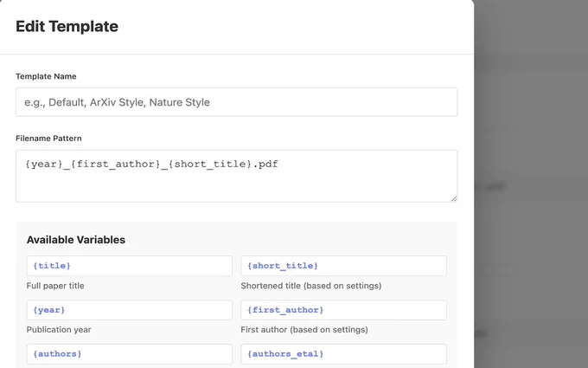Click the 'Full paper title' description text
588x368 pixels.
55,286
